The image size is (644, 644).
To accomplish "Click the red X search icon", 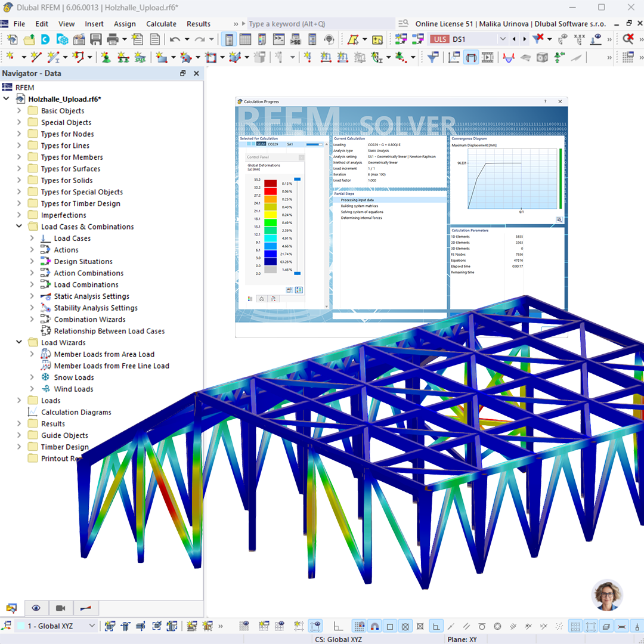I will (x=628, y=39).
